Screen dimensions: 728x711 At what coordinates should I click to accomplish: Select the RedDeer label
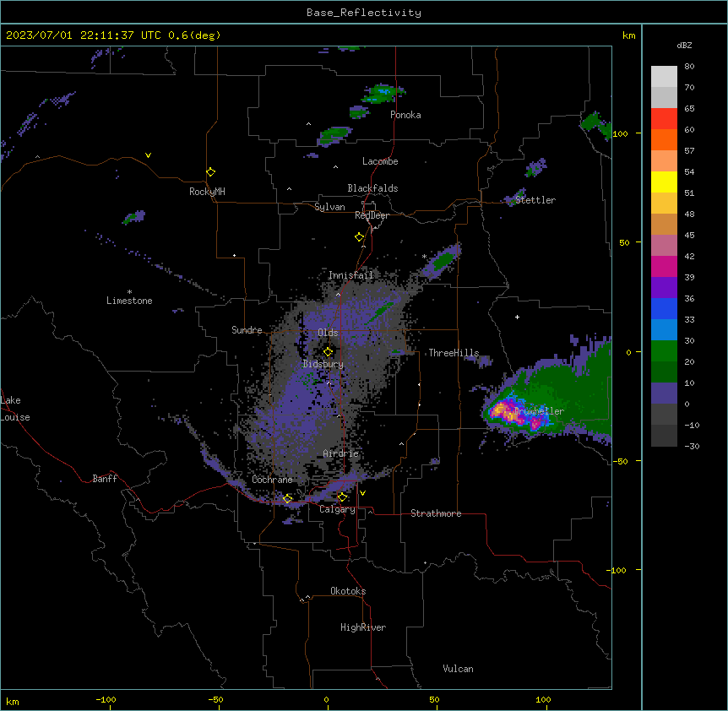click(372, 215)
